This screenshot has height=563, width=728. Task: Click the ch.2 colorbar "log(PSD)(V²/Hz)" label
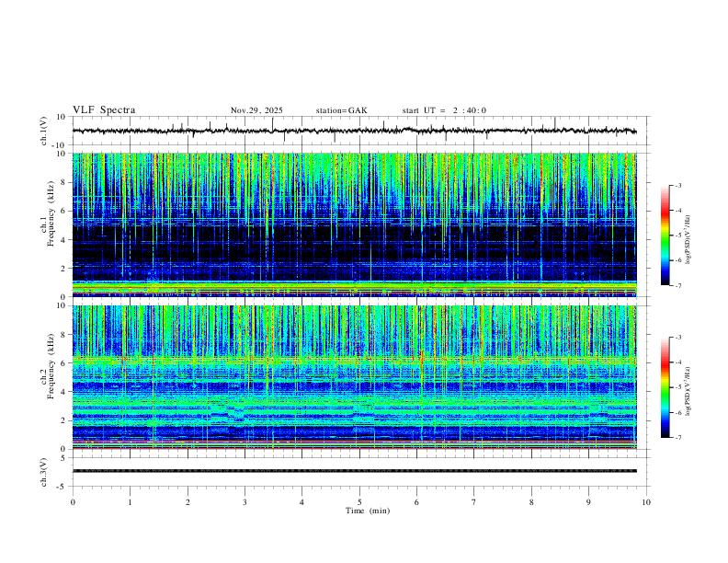click(688, 391)
